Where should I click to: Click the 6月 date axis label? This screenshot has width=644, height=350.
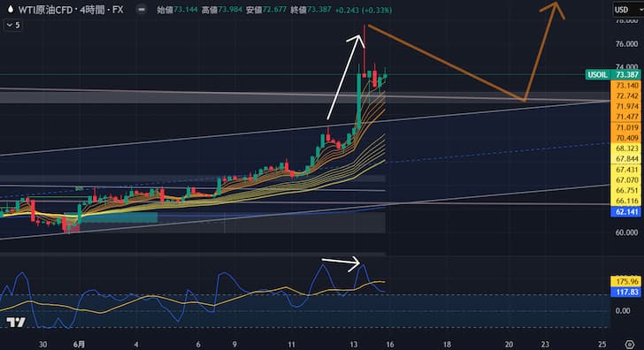coord(80,344)
